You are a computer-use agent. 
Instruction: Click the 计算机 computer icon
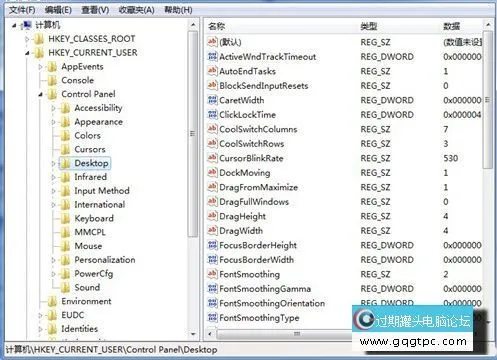(26, 25)
